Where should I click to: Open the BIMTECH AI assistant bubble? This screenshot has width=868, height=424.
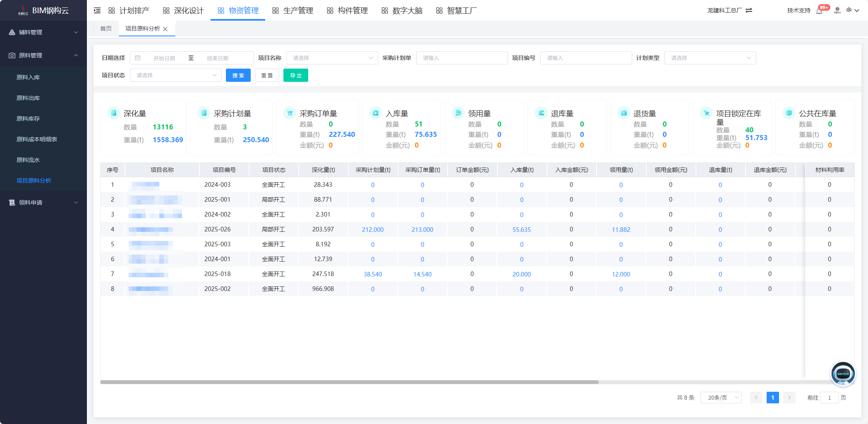tap(843, 374)
